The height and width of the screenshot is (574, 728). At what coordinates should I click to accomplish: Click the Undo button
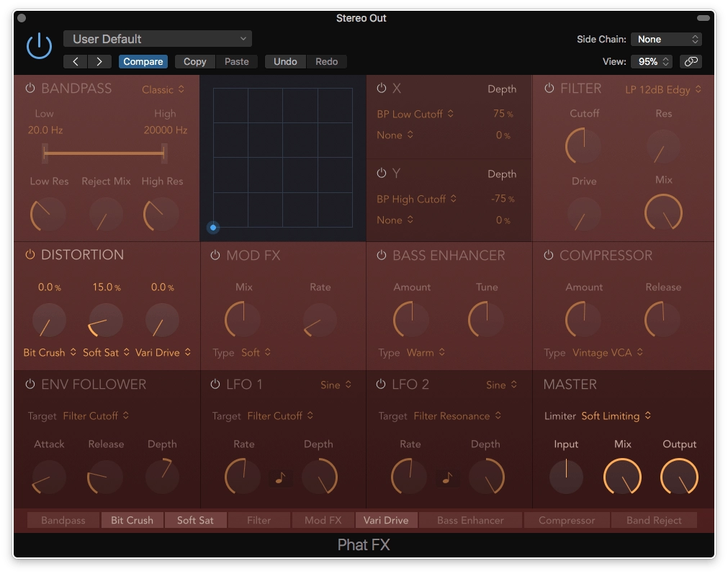pos(285,61)
